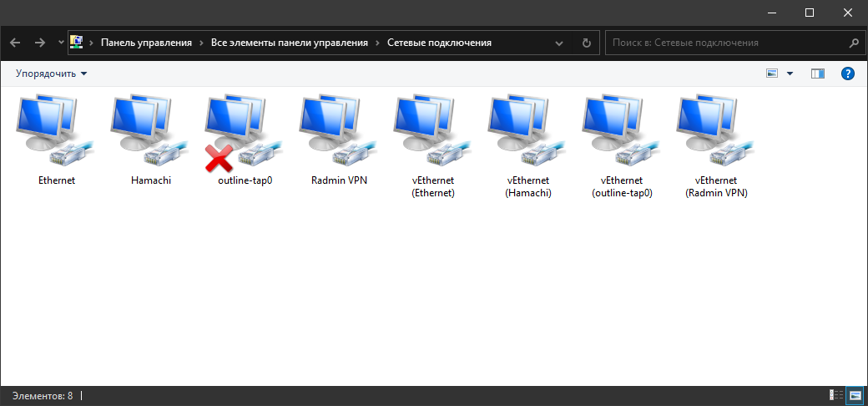Go to Панель управления breadcrumb
Viewport: 868px width, 406px height.
pyautogui.click(x=146, y=43)
